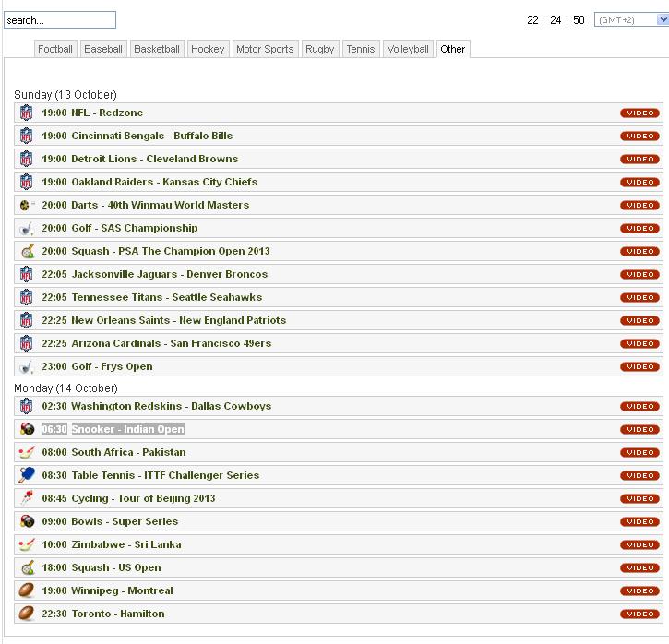Image resolution: width=669 pixels, height=644 pixels.
Task: Select the Tennis tab
Action: [x=361, y=49]
